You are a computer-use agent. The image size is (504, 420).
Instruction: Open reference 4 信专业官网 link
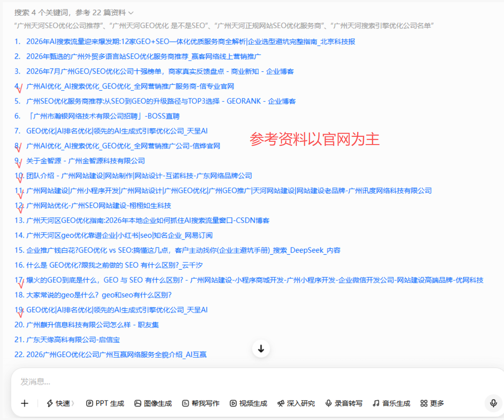[130, 86]
